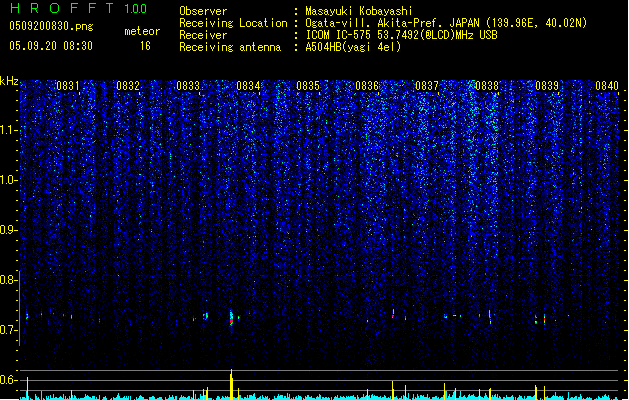Click the 0839 time marker
The width and height of the screenshot is (629, 400).
click(547, 86)
